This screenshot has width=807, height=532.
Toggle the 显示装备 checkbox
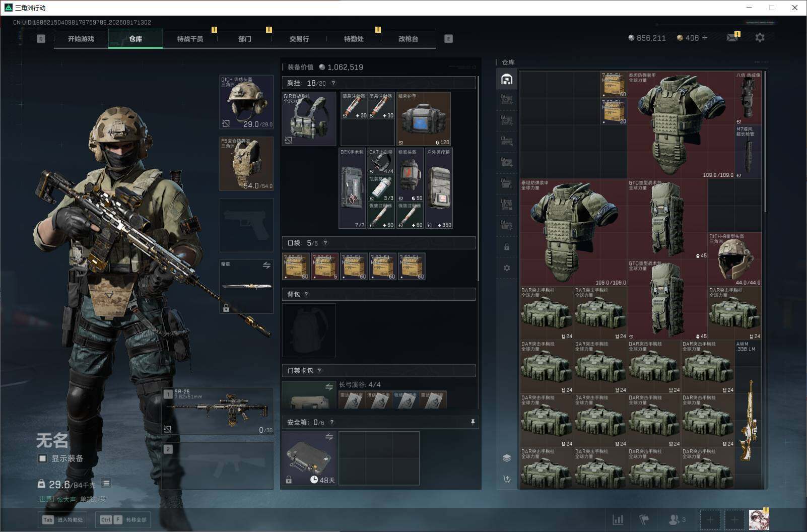tap(43, 458)
